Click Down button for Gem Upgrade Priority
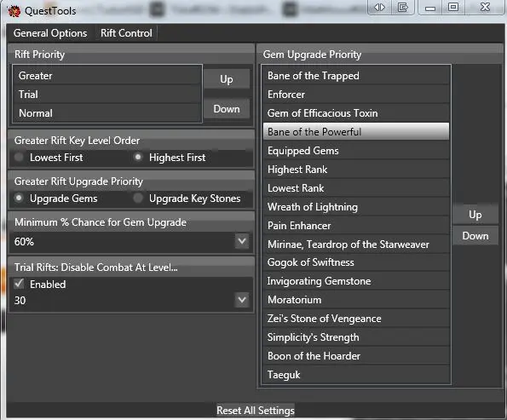Image resolution: width=507 pixels, height=420 pixels. 475,236
